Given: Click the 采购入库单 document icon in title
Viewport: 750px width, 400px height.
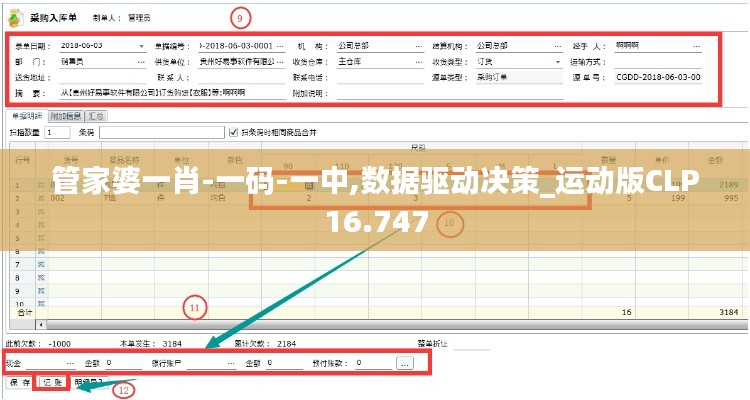Looking at the screenshot, I should point(16,18).
